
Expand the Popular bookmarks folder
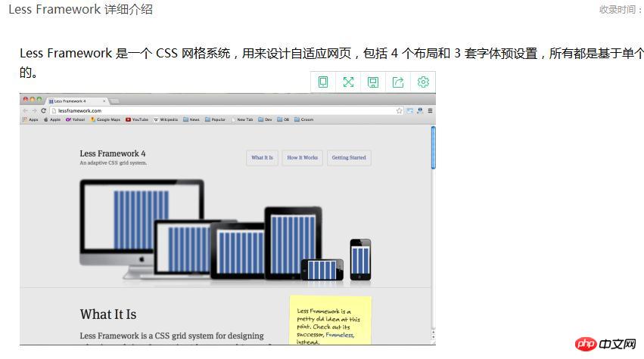tap(215, 120)
